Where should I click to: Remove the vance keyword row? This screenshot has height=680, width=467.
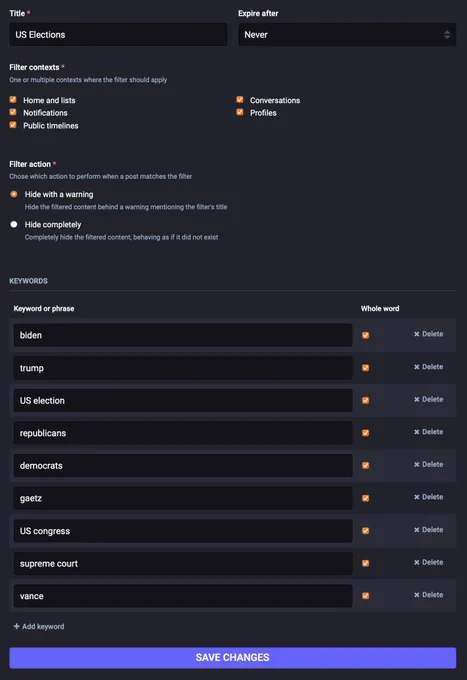pyautogui.click(x=428, y=595)
